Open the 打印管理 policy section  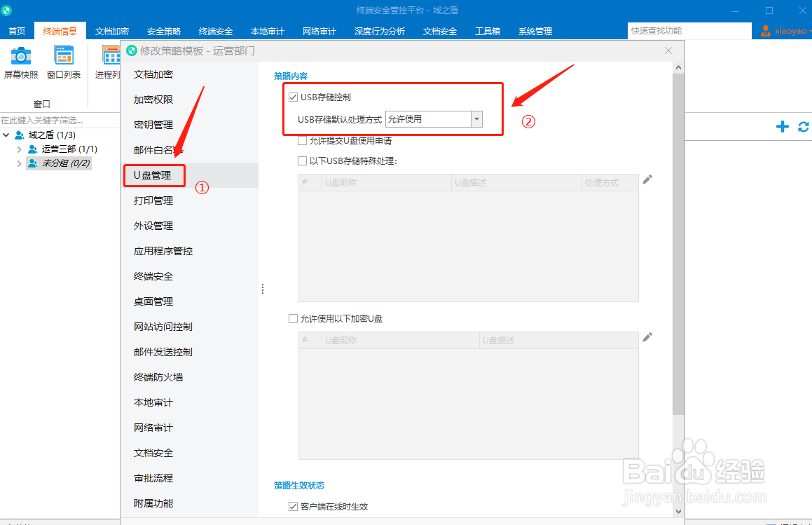point(153,200)
